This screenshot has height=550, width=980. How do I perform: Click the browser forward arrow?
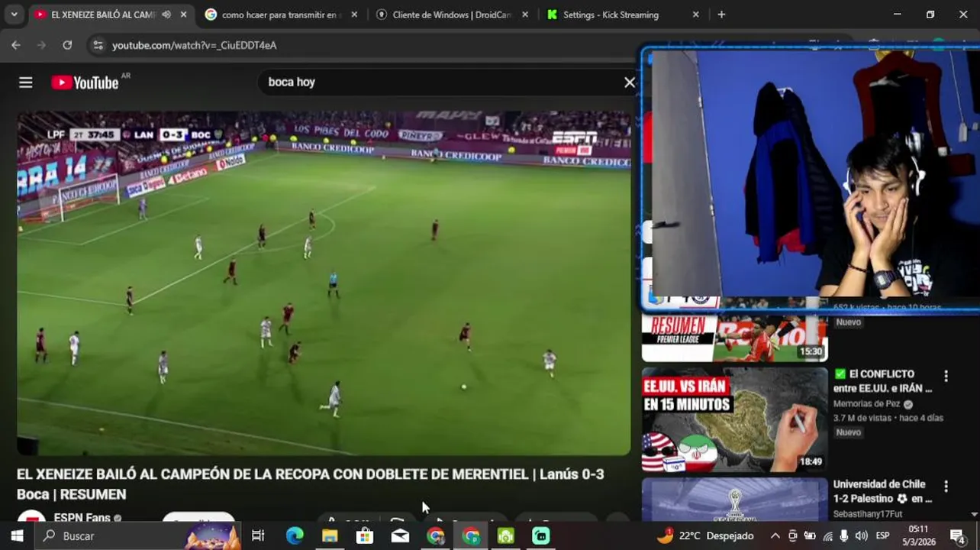pyautogui.click(x=42, y=45)
